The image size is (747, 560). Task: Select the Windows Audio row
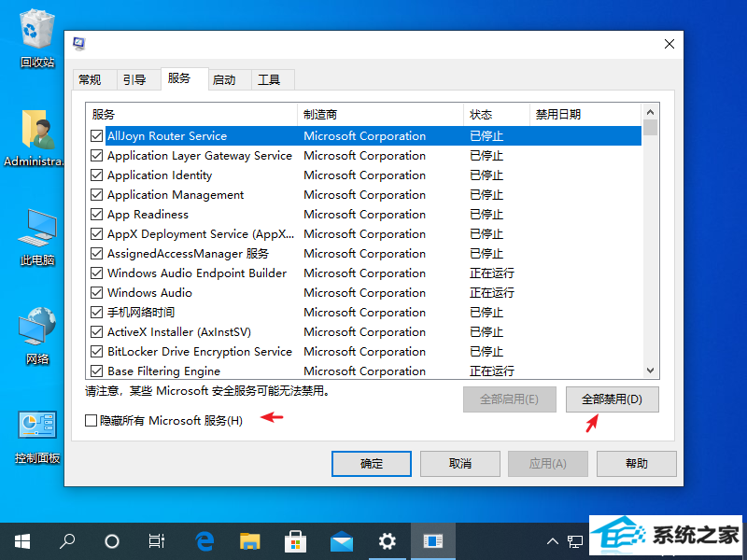(364, 292)
